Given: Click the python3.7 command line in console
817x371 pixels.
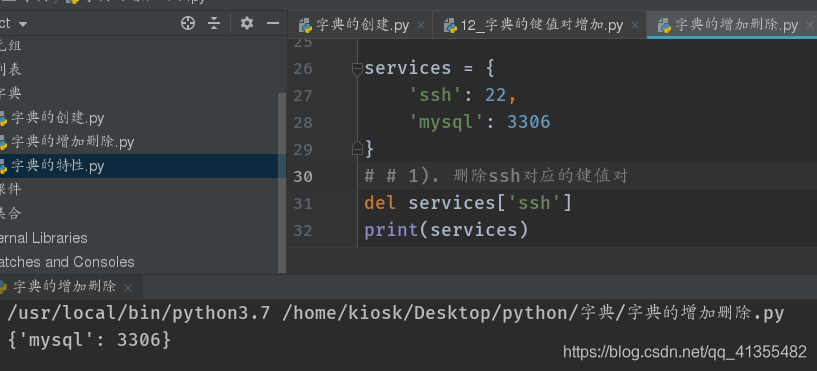Looking at the screenshot, I should pyautogui.click(x=396, y=313).
